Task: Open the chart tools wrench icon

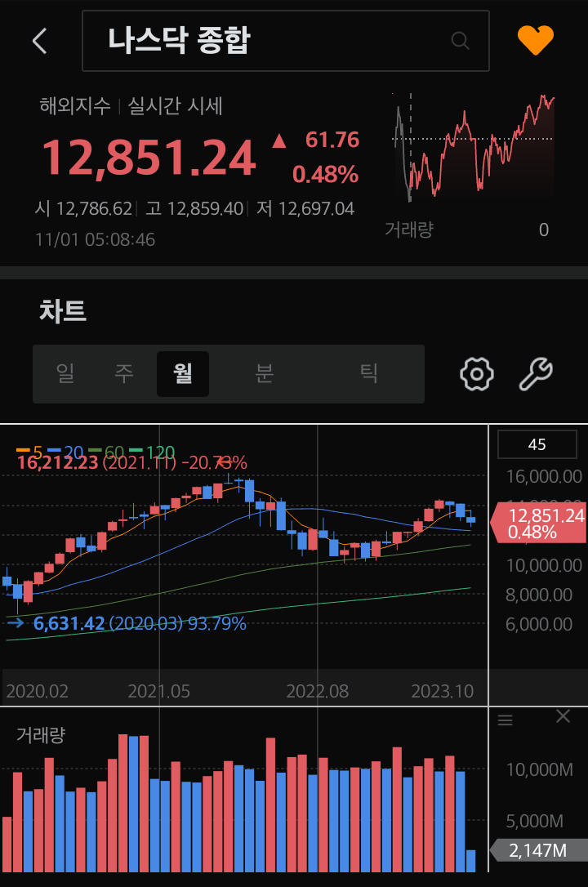Action: click(536, 374)
